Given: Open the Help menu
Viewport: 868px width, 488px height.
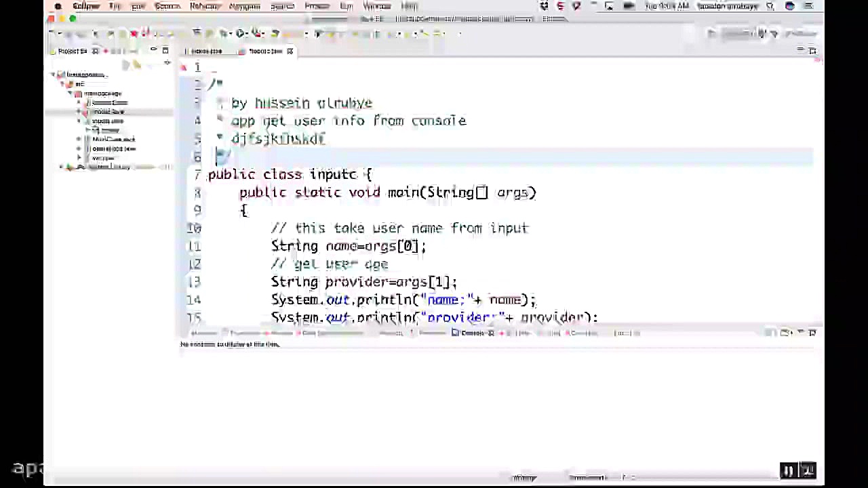Looking at the screenshot, I should (409, 6).
